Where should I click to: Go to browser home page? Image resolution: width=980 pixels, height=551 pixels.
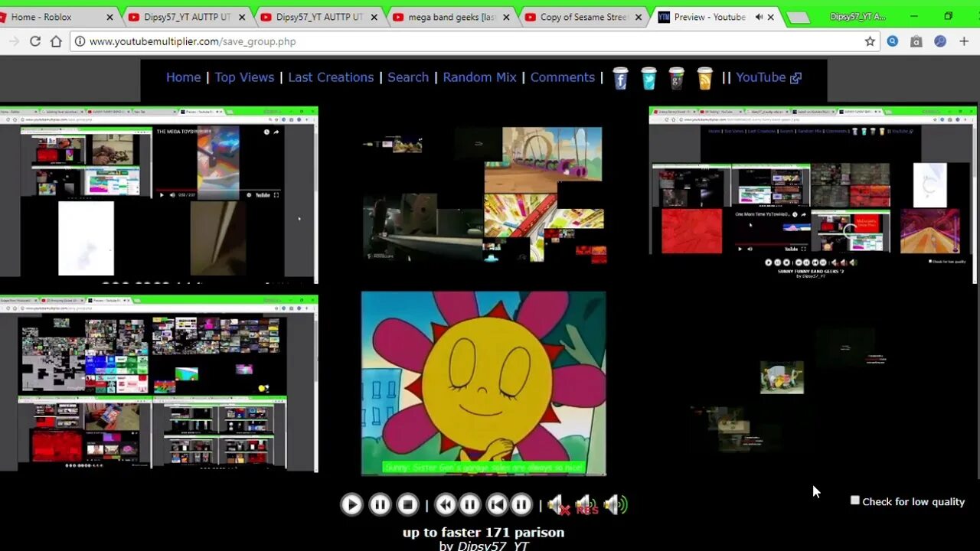tap(56, 41)
